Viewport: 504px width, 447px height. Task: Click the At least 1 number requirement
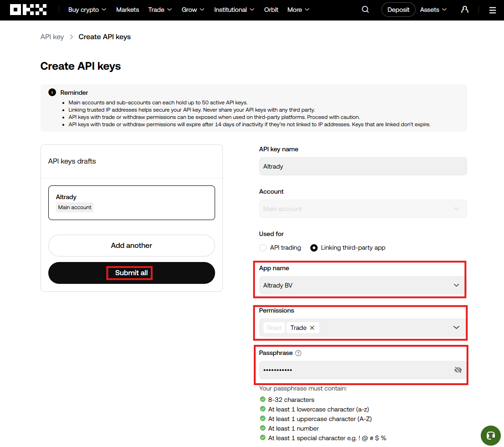pyautogui.click(x=293, y=429)
